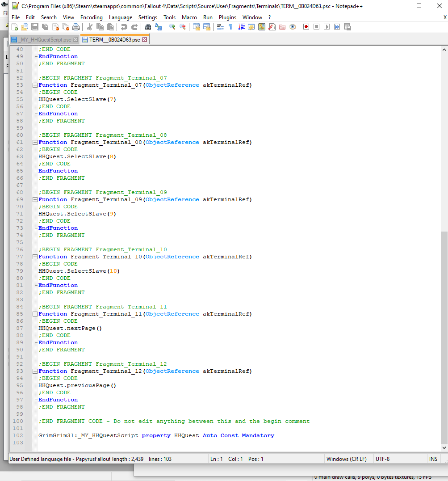
Task: Open the question mark help menu
Action: point(270,17)
